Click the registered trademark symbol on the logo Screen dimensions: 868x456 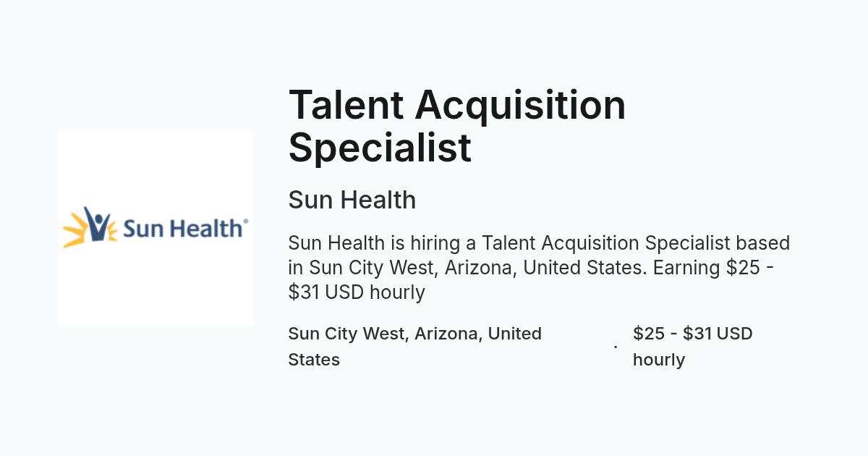(x=246, y=221)
